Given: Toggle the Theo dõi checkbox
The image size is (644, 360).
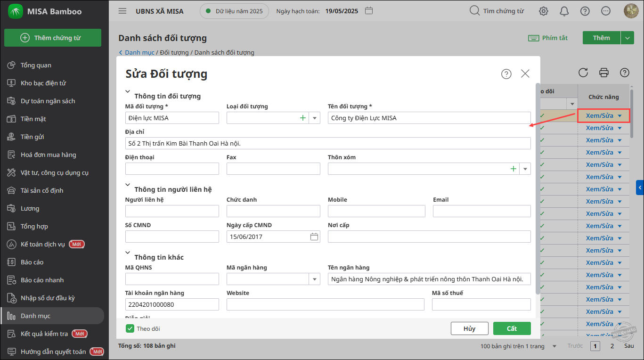Looking at the screenshot, I should tap(130, 328).
